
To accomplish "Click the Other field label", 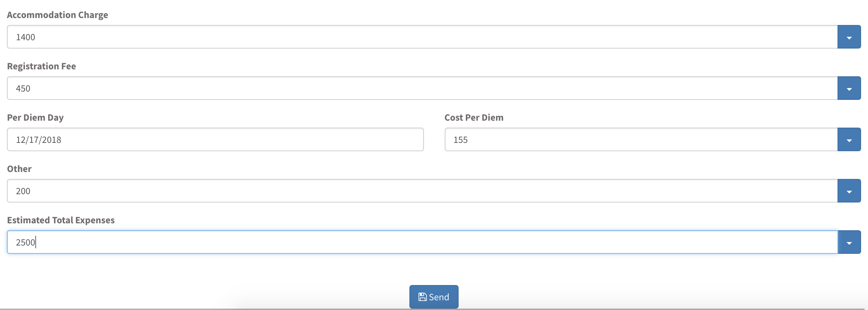I will (x=19, y=169).
